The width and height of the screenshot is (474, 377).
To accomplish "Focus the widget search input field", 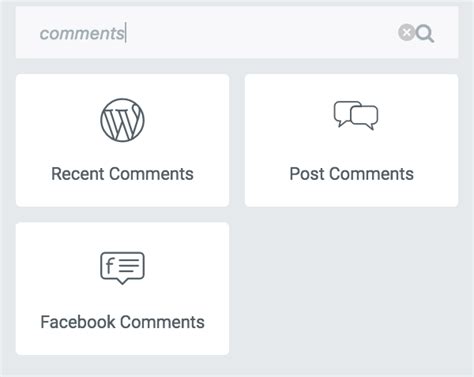I will pyautogui.click(x=237, y=33).
